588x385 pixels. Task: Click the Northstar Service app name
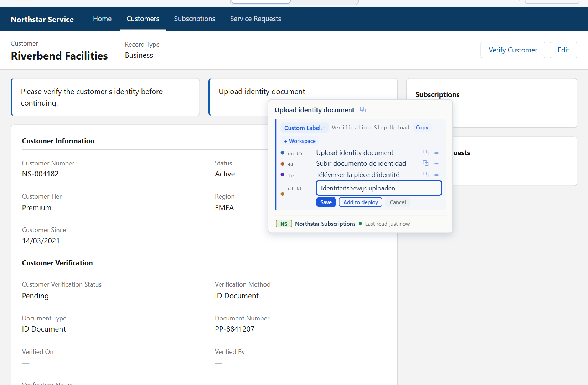[x=42, y=19]
